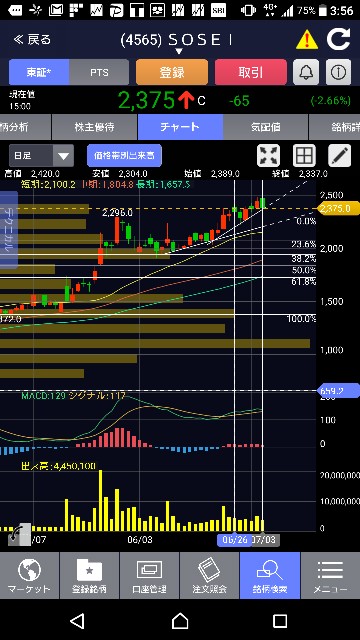360x640 pixels.
Task: Tap the Android home button
Action: coord(180,621)
